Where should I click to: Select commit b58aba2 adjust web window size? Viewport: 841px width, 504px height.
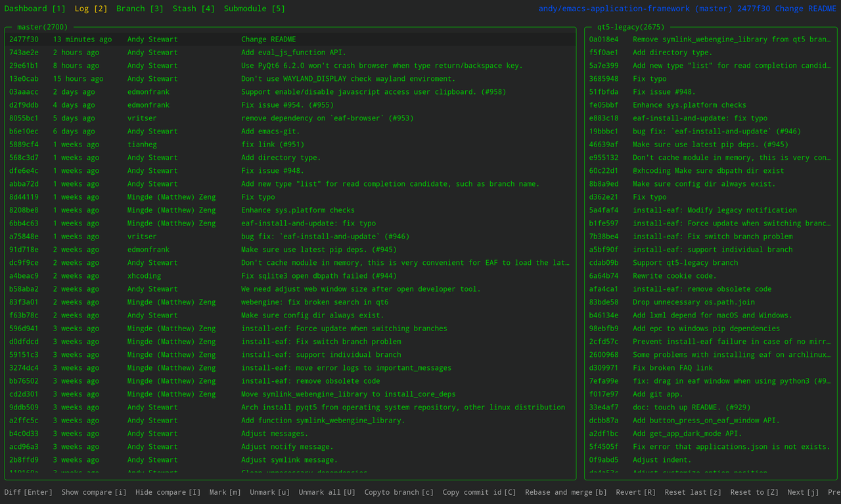pyautogui.click(x=290, y=289)
